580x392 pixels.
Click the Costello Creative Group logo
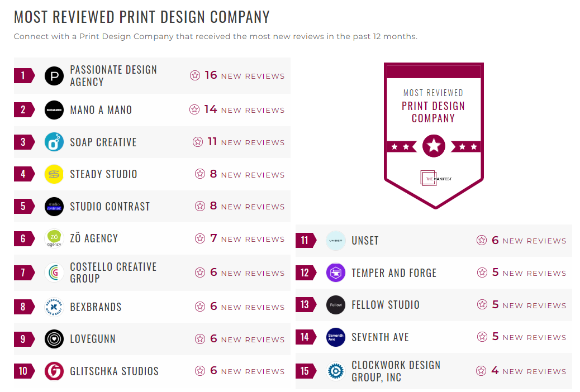(x=54, y=273)
